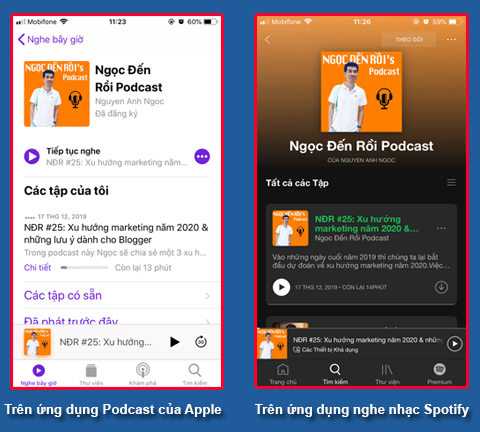The image size is (480, 432).
Task: Open Chi tiết link for NĐR #25
Action: click(x=37, y=267)
